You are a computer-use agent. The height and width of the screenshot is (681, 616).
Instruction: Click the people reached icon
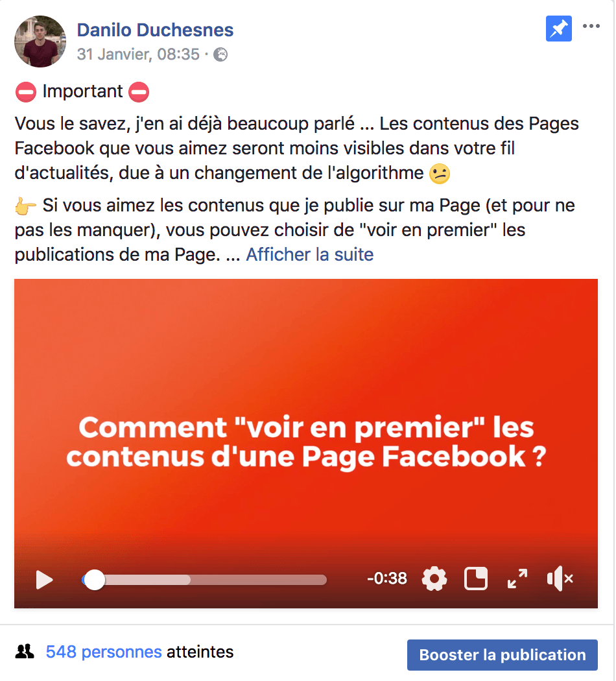[25, 651]
